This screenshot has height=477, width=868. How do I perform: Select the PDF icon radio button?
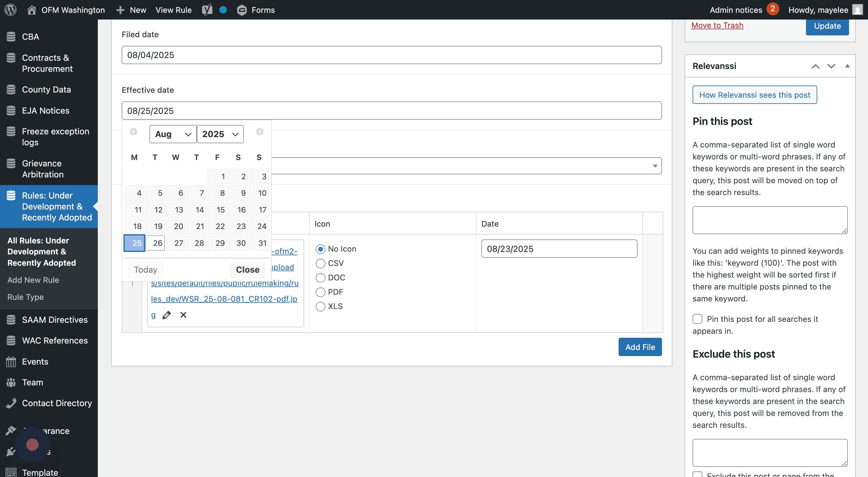tap(320, 292)
